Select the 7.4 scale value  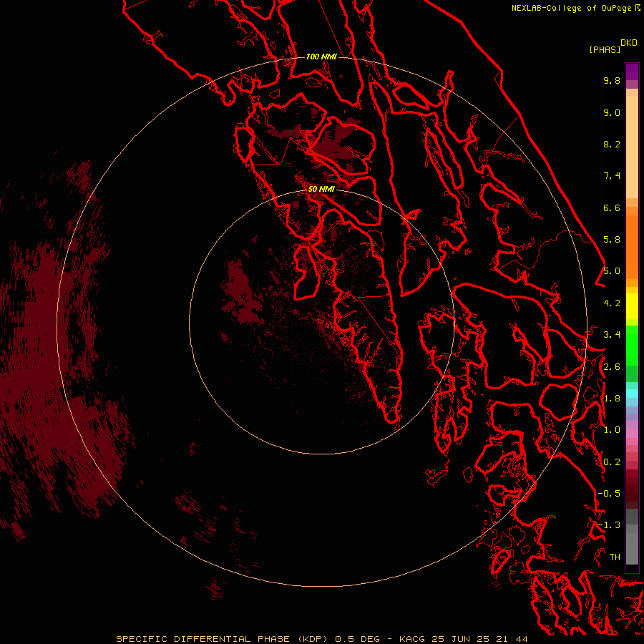point(612,176)
